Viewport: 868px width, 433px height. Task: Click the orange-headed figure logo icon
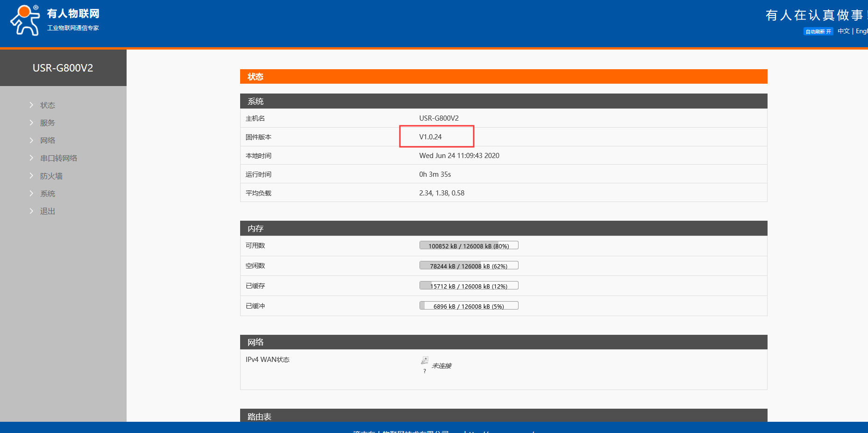25,20
